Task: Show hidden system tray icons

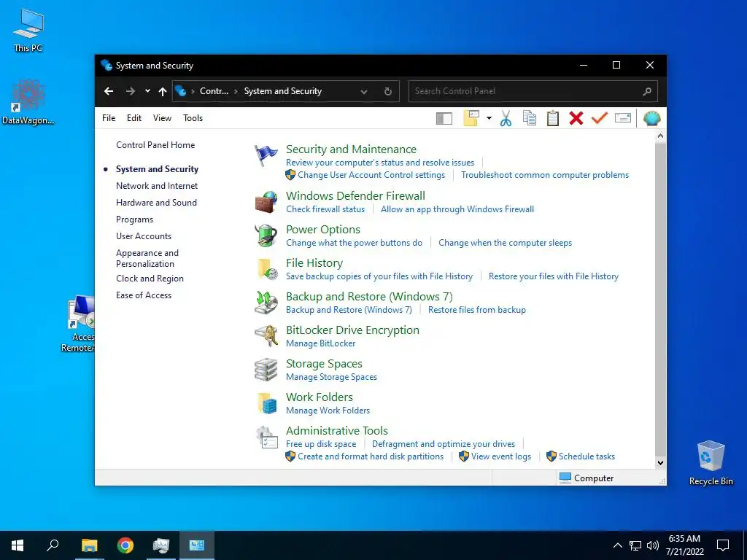Action: 617,545
